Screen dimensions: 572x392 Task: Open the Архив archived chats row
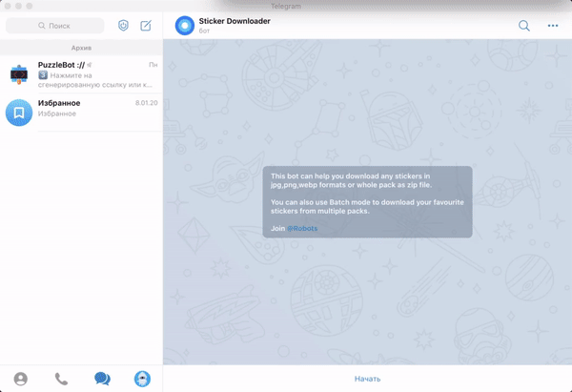point(81,48)
